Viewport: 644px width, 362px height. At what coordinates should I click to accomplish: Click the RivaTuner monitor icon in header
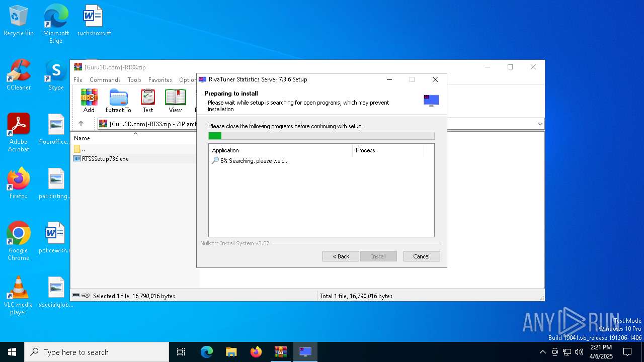(x=431, y=100)
